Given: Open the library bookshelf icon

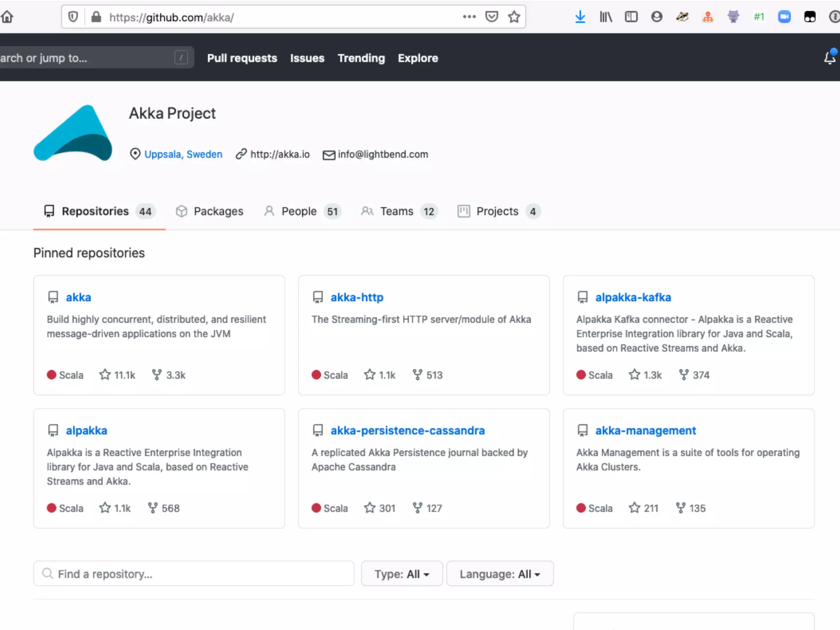Looking at the screenshot, I should click(x=605, y=17).
